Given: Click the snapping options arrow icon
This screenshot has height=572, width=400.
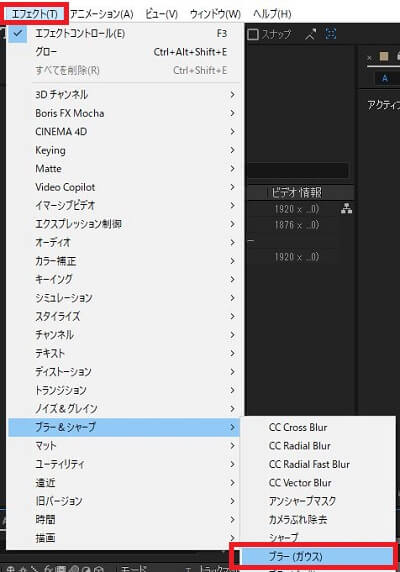Looking at the screenshot, I should [x=310, y=35].
